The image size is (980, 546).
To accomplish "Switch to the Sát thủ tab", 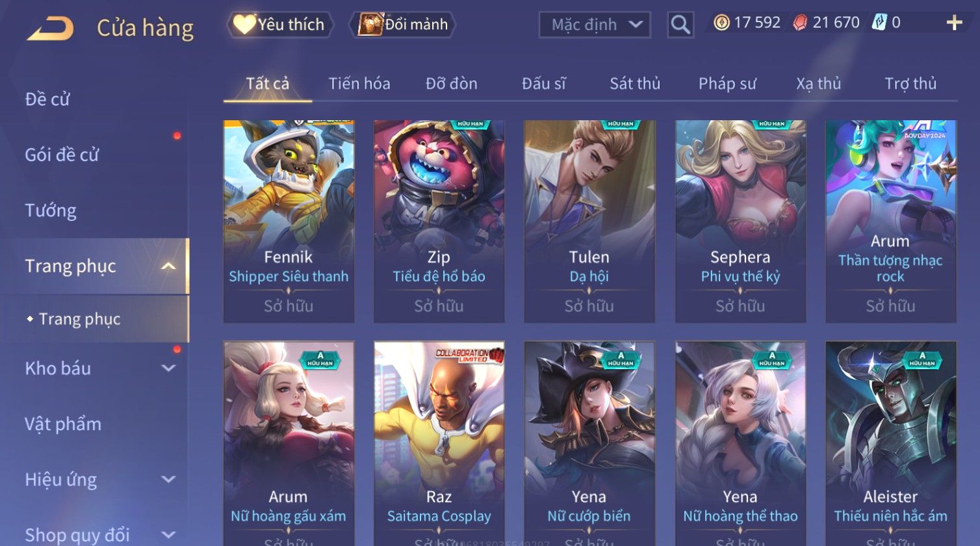I will coord(635,83).
